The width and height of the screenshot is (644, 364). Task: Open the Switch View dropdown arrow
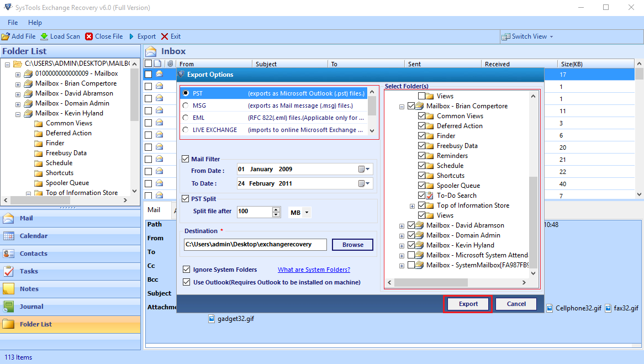(551, 36)
